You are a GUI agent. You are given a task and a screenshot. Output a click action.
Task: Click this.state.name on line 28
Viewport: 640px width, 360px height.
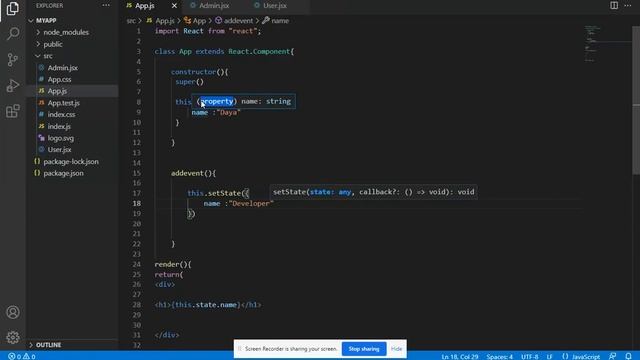[x=206, y=305]
